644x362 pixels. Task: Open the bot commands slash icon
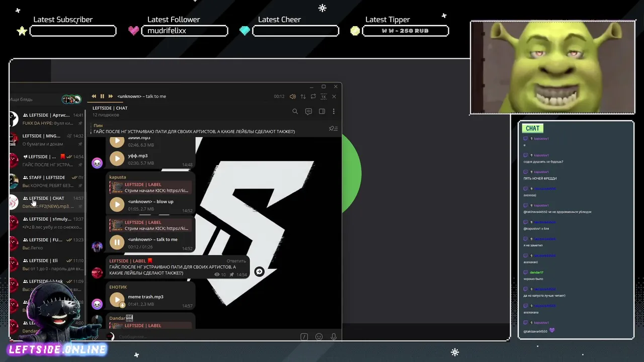click(x=304, y=337)
